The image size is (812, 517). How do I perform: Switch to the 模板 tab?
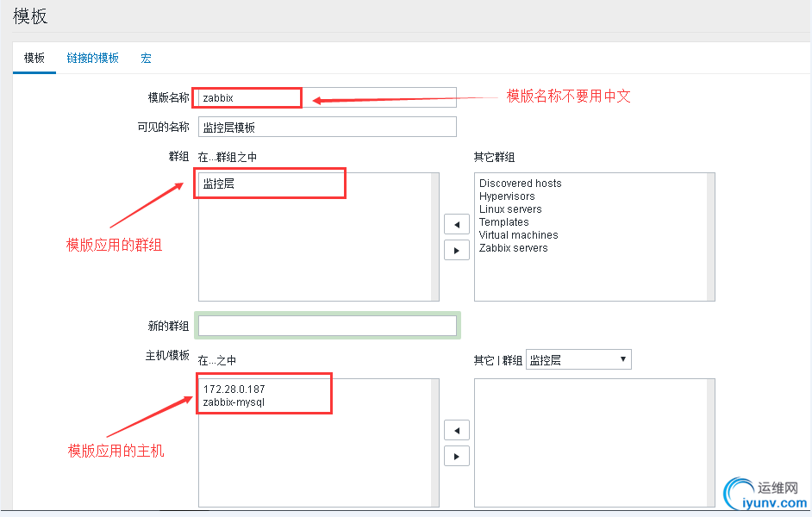34,58
